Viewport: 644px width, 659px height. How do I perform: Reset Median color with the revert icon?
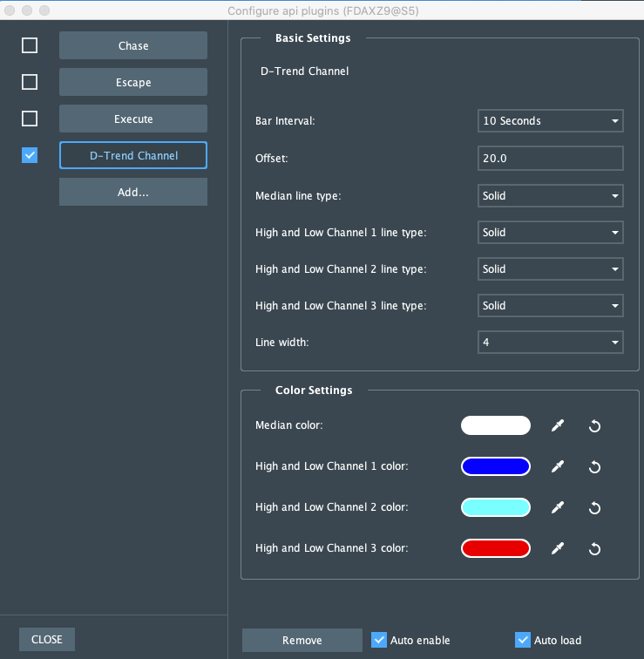594,425
